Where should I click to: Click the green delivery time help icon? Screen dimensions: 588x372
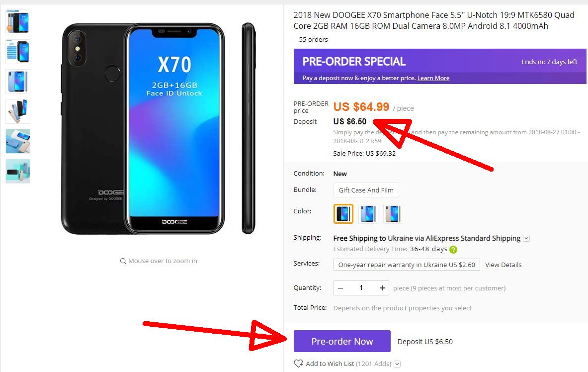tap(453, 249)
